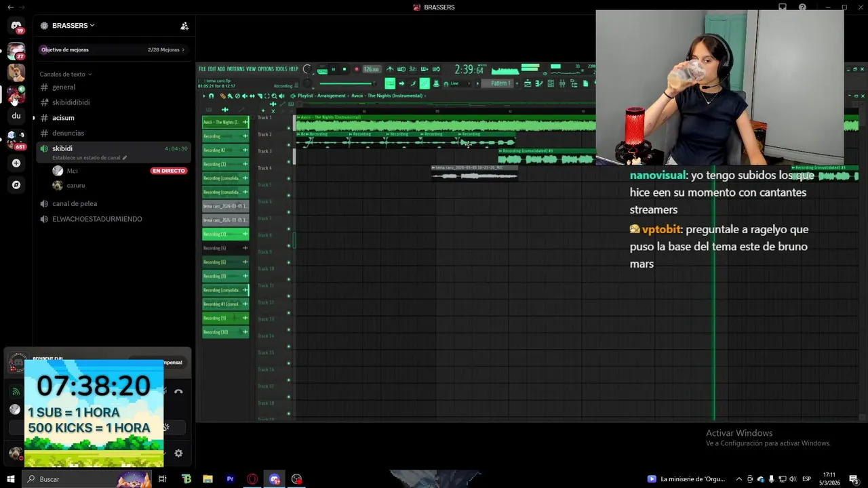Click the playlist magnet snap icon
This screenshot has width=868, height=488.
coord(211,96)
